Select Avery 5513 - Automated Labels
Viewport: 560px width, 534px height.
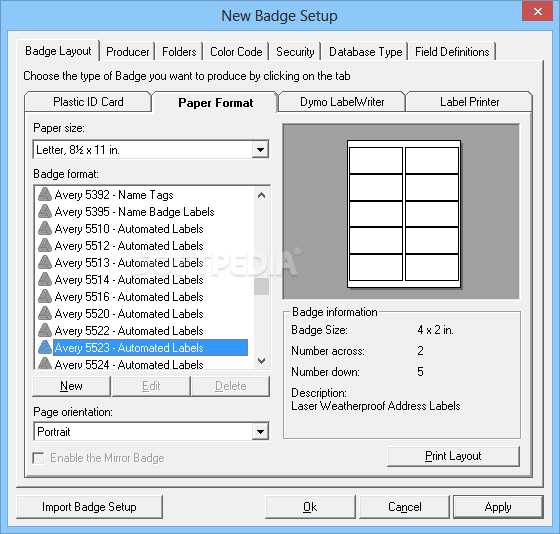[x=129, y=263]
